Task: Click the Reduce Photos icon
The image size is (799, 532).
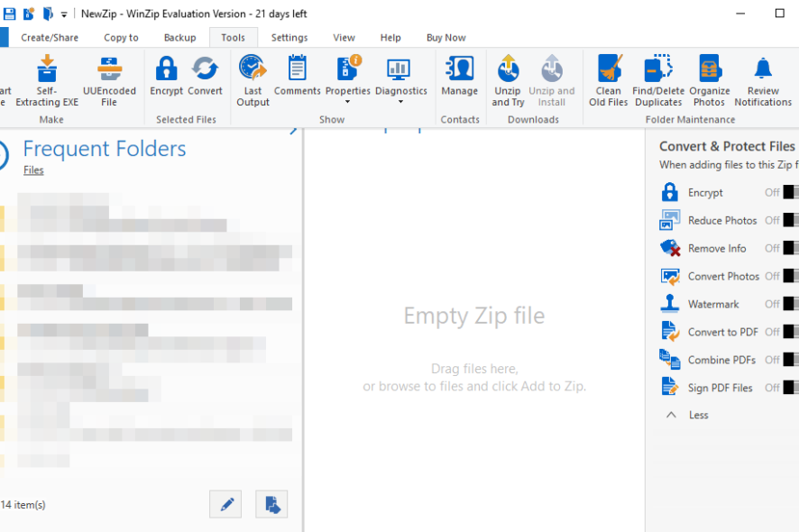Action: pos(669,220)
